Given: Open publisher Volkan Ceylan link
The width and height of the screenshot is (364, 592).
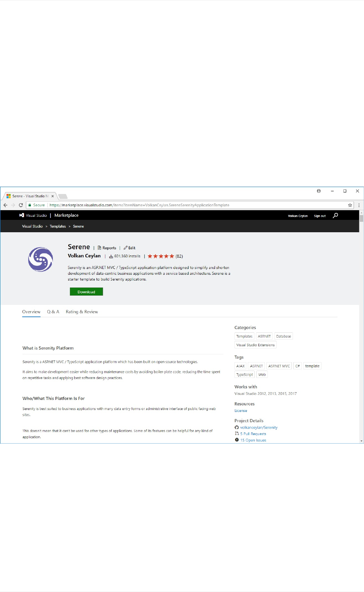Looking at the screenshot, I should click(84, 256).
